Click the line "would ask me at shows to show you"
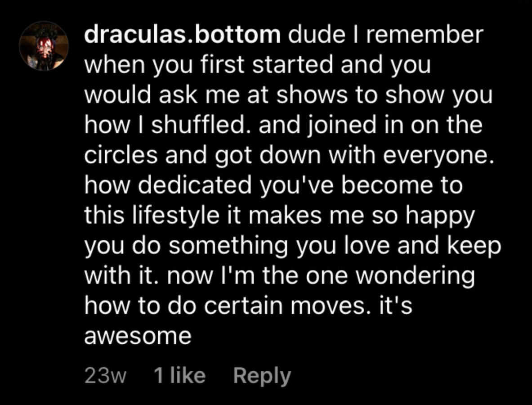Screen dimensions: 532x405 (x=288, y=96)
